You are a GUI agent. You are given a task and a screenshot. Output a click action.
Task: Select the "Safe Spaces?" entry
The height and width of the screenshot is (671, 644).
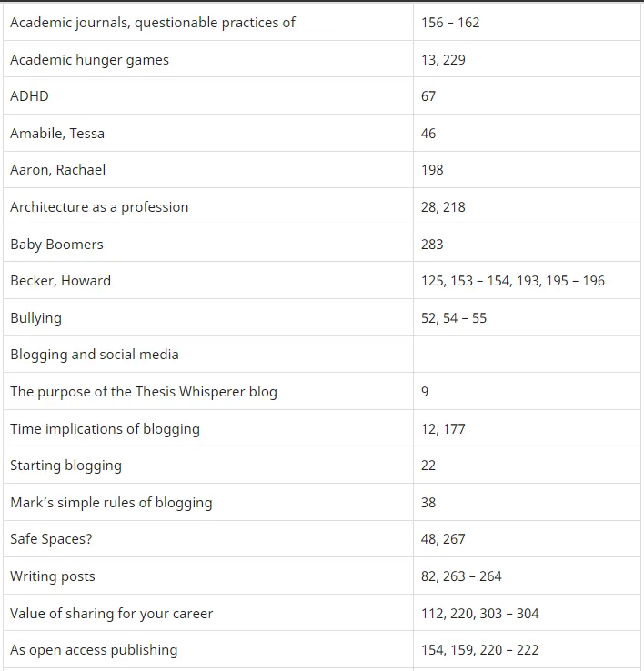(x=51, y=539)
